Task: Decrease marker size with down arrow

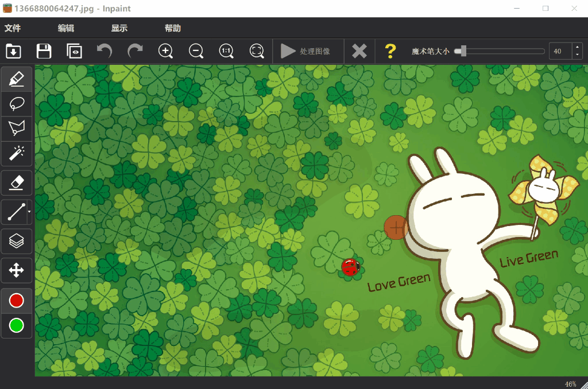Action: click(x=577, y=55)
